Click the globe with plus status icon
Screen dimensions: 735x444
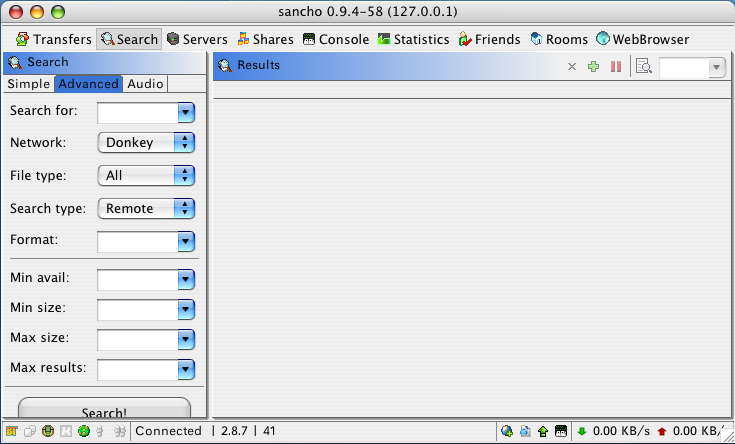(x=507, y=431)
